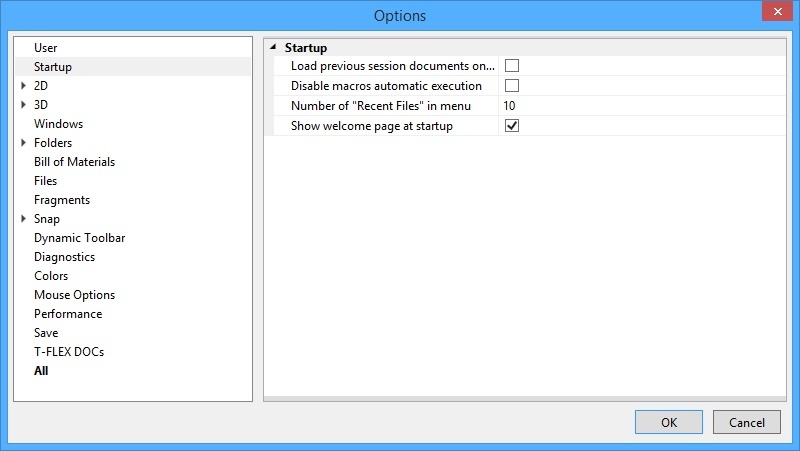Open the Colors category

tap(51, 276)
